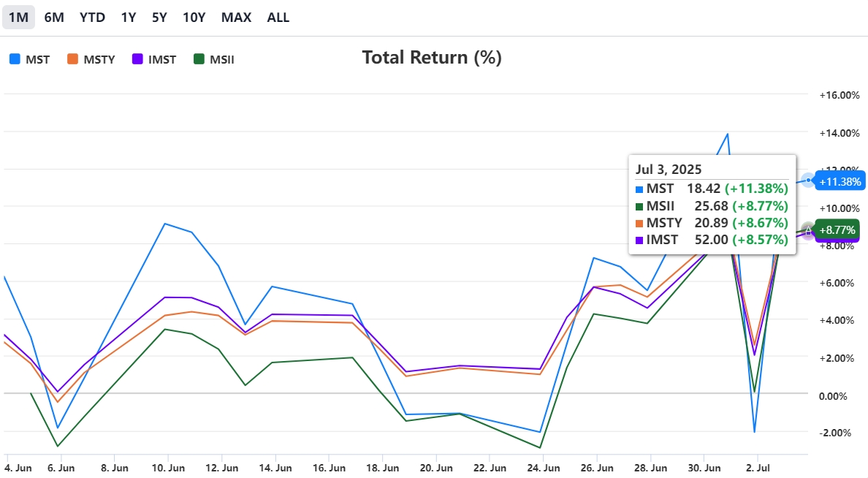868x478 pixels.
Task: Toggle the MSII series in legend
Action: click(x=214, y=59)
